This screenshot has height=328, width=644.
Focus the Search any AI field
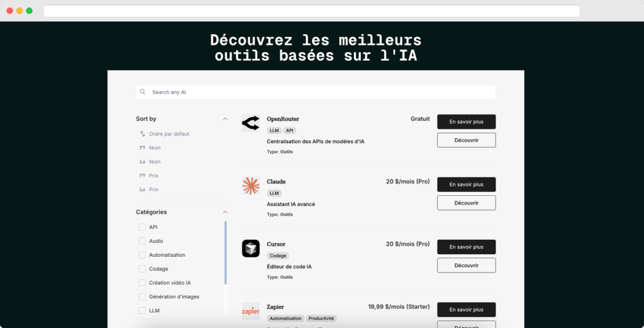coord(321,92)
